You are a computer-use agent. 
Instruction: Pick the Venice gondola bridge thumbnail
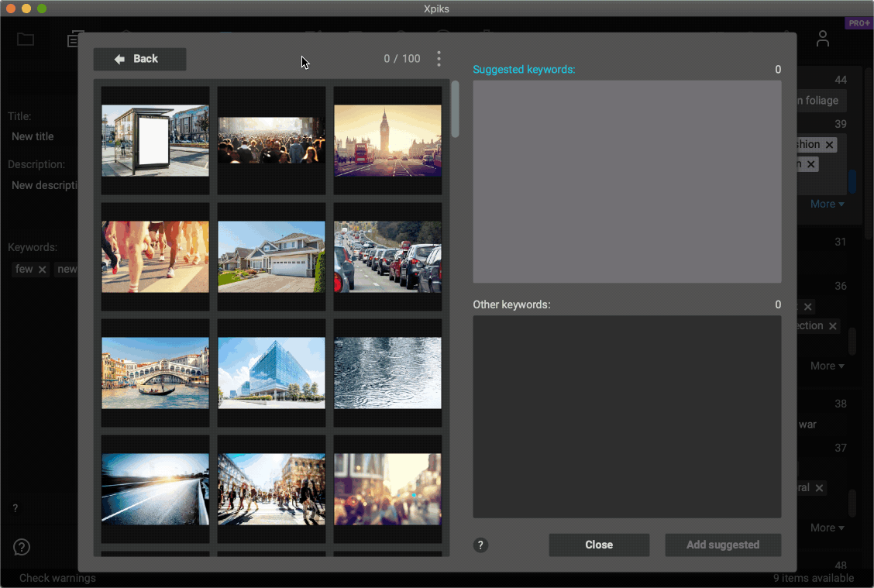(155, 373)
